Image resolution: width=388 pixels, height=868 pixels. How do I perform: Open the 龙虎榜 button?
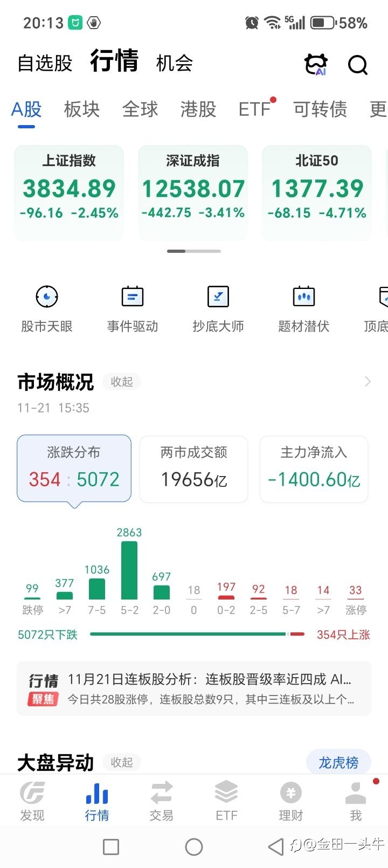click(338, 762)
